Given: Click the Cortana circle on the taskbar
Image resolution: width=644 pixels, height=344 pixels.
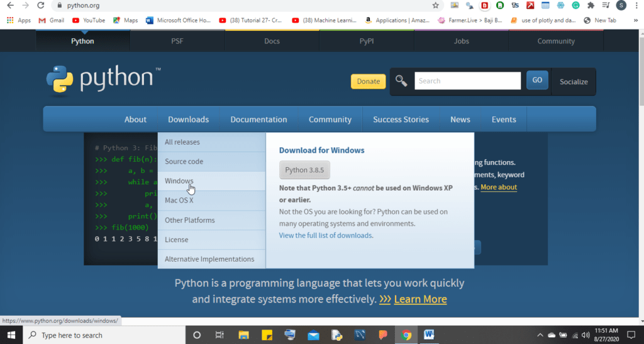Looking at the screenshot, I should pyautogui.click(x=197, y=335).
